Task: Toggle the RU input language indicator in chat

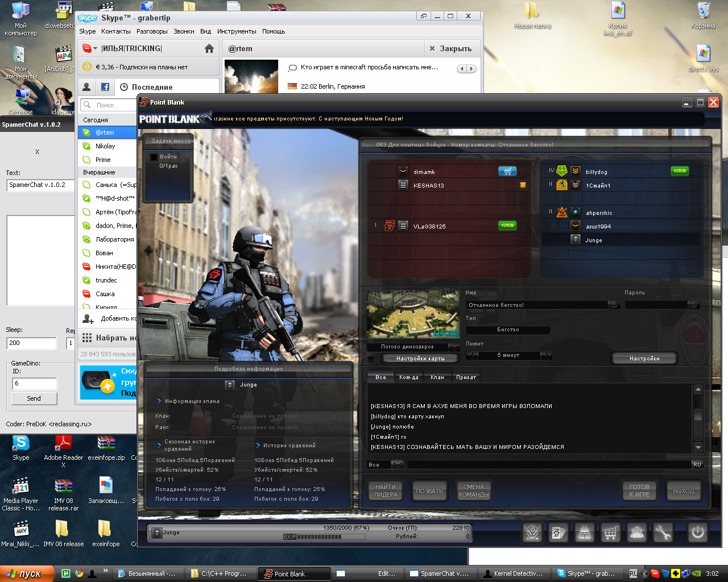Action: point(697,464)
